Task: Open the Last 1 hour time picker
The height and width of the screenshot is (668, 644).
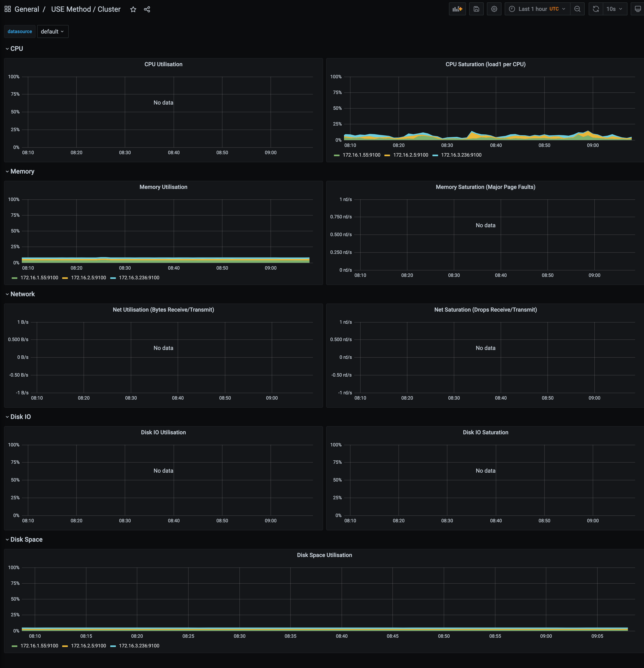Action: click(x=538, y=9)
